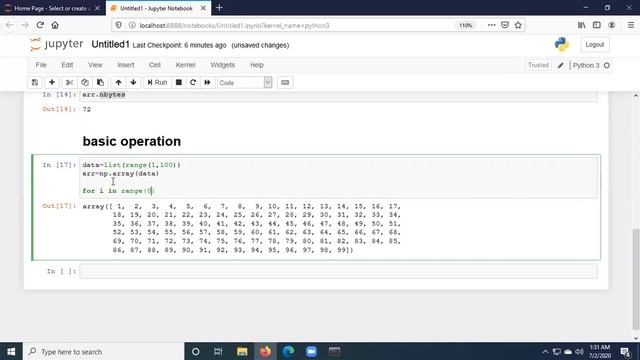640x360 pixels.
Task: Open page actions three-dots menu
Action: (491, 25)
